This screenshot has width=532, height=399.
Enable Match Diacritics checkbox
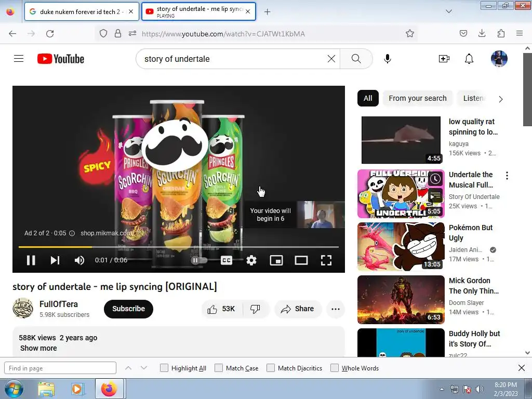coord(271,368)
